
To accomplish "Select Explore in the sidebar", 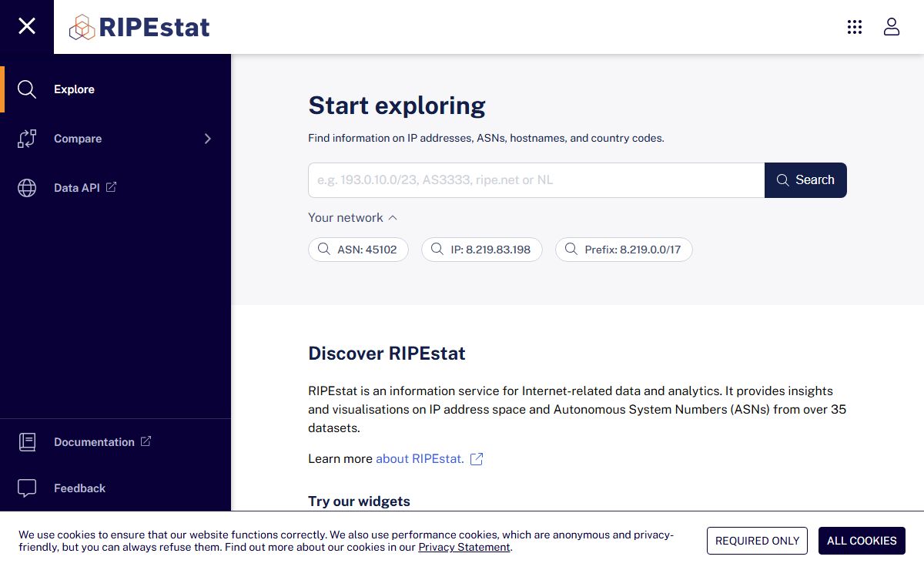I will 74,89.
